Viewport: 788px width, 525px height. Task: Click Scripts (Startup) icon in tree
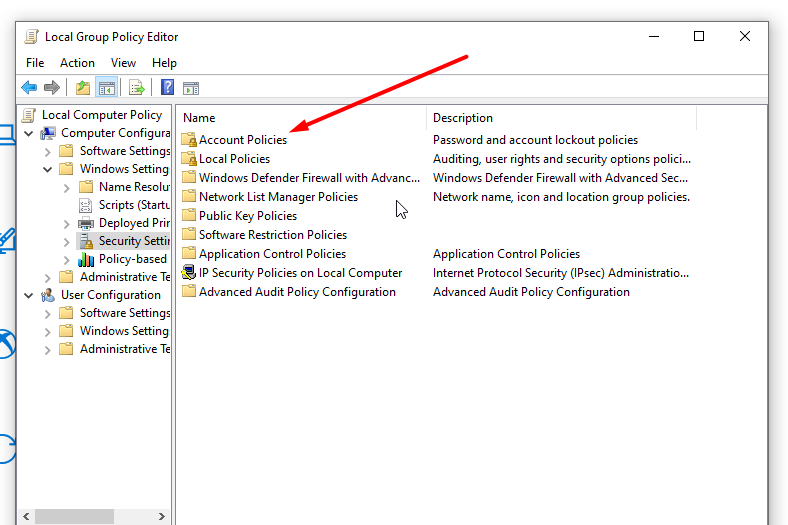click(86, 205)
